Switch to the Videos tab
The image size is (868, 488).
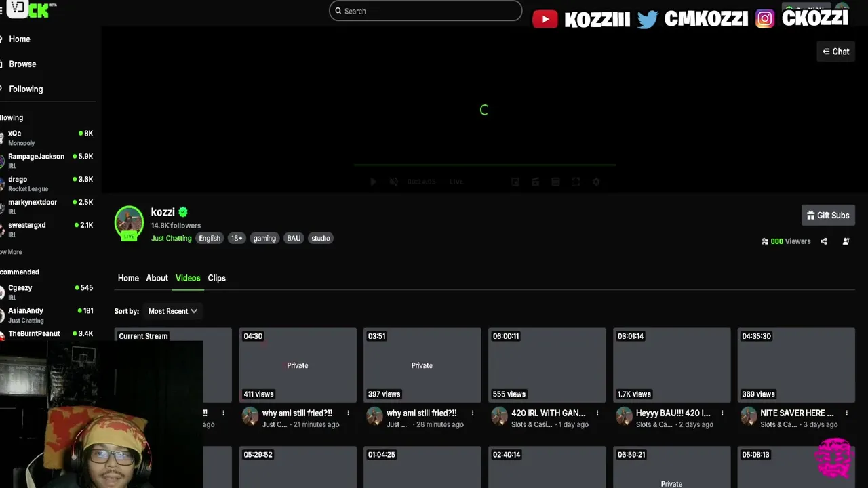(188, 278)
